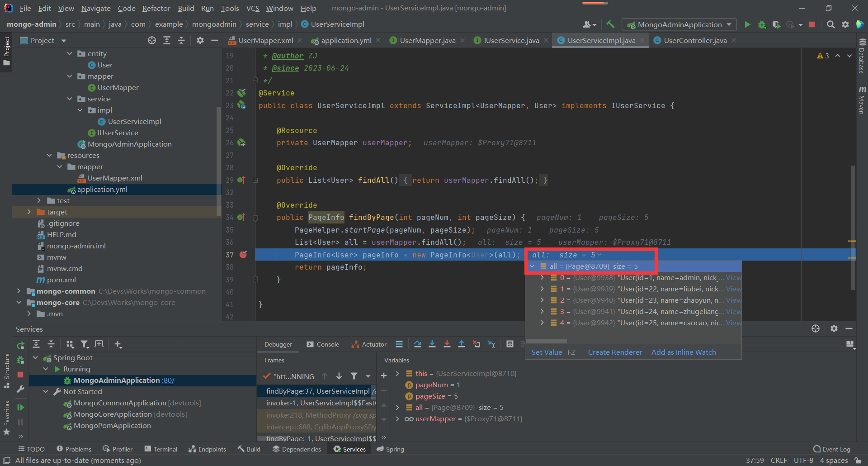Expand userMapper variable in Variables
The image size is (868, 466).
click(397, 418)
